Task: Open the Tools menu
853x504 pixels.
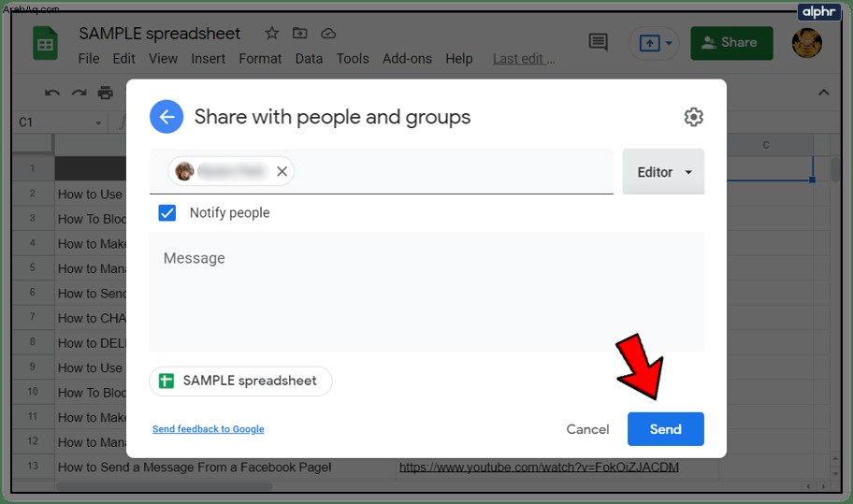Action: (x=353, y=58)
